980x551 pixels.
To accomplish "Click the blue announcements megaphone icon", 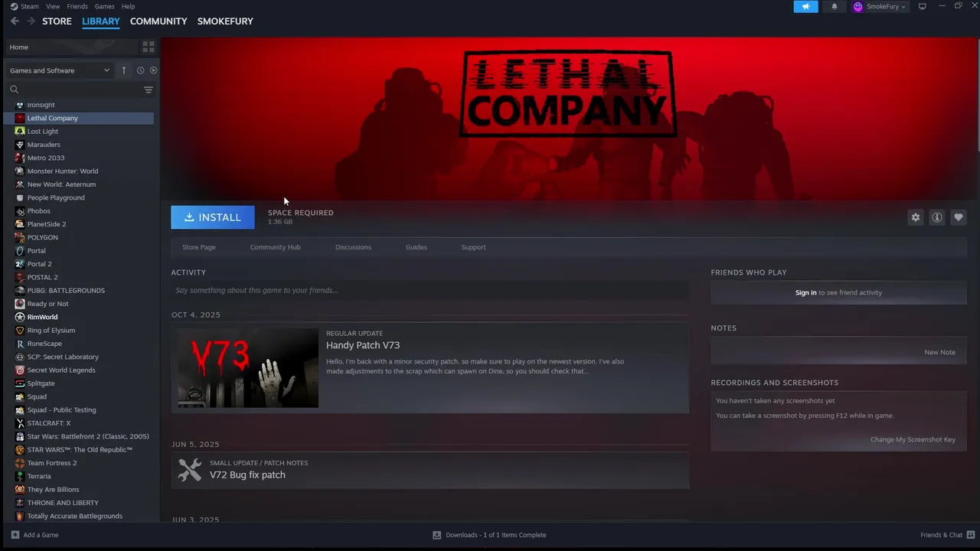I will point(805,6).
